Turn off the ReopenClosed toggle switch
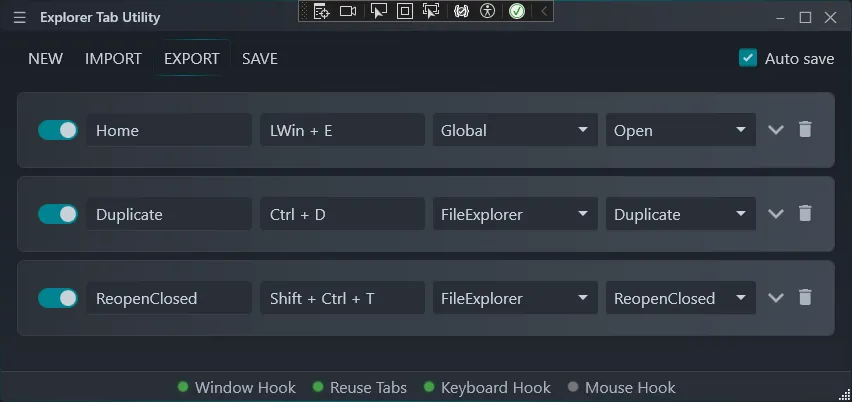Screen dimensions: 852x402 tap(58, 298)
